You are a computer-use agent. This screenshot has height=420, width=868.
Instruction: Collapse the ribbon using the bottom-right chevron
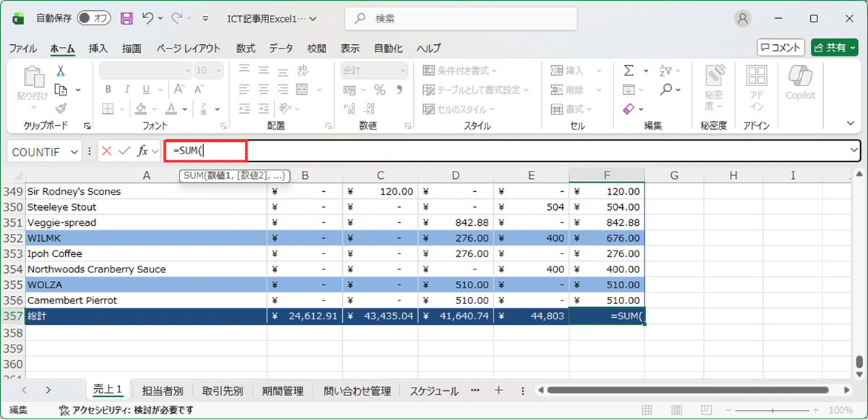coord(851,124)
